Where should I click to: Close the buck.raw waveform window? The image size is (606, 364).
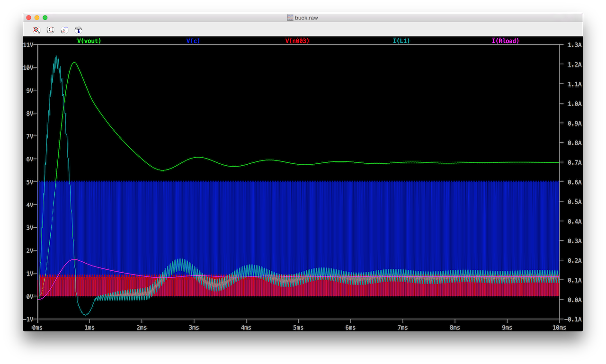click(29, 18)
